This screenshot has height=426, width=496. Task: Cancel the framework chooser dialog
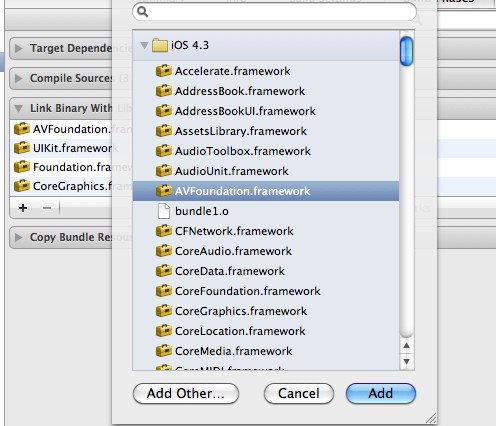click(x=299, y=393)
